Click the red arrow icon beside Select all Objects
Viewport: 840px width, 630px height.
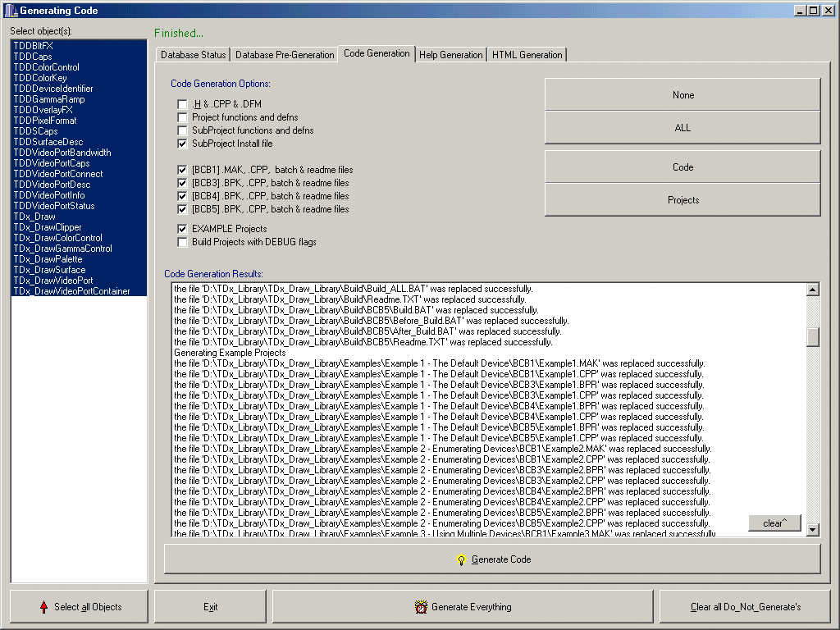43,607
